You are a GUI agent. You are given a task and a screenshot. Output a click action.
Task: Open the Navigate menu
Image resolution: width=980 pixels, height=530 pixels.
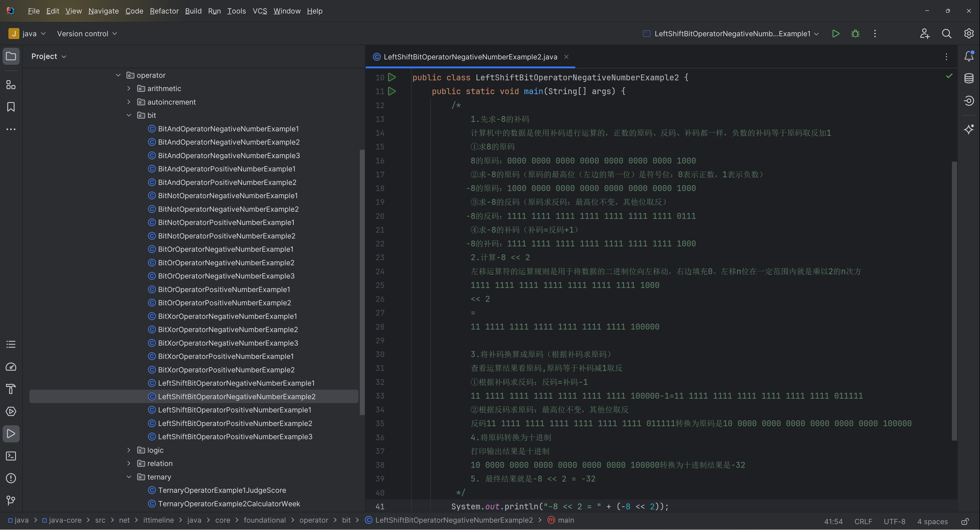tap(104, 11)
